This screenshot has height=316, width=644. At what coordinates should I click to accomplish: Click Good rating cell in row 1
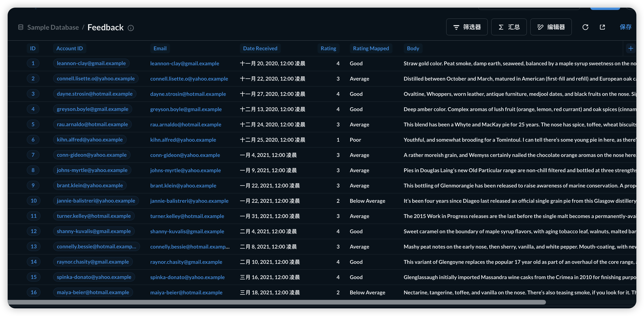click(356, 63)
